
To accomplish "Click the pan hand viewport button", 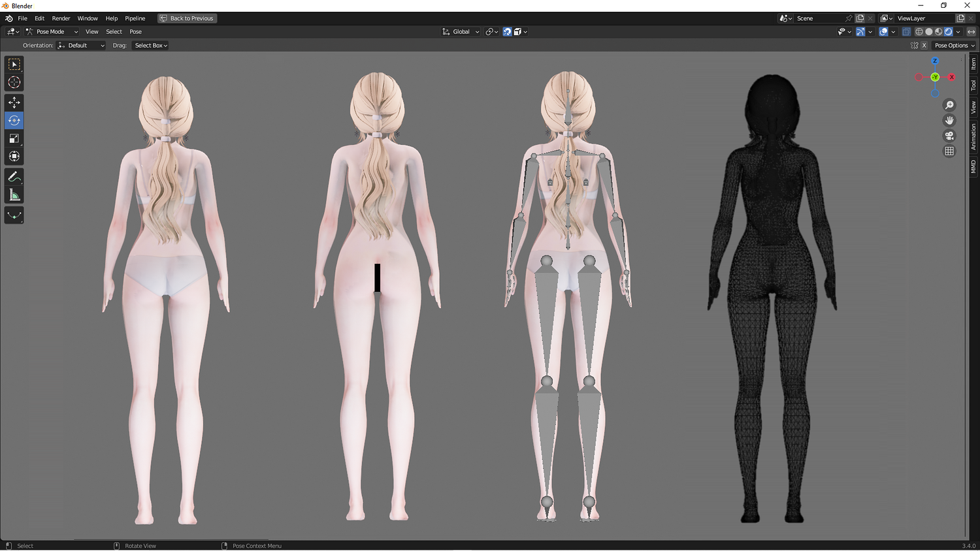I will coord(949,120).
